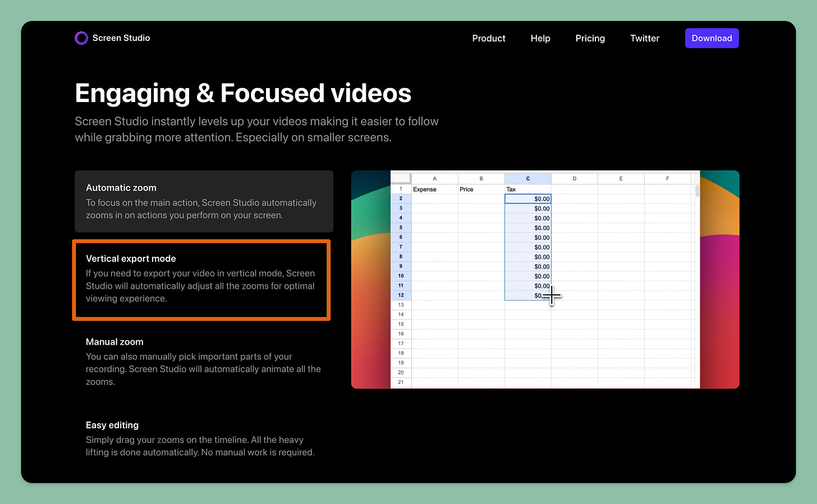
Task: Click column E header in spreadsheet
Action: 621,178
